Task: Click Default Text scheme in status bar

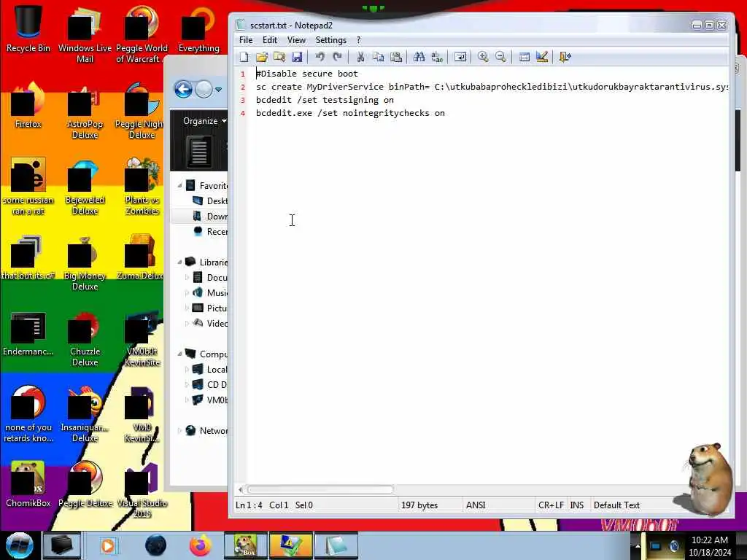Action: coord(616,505)
